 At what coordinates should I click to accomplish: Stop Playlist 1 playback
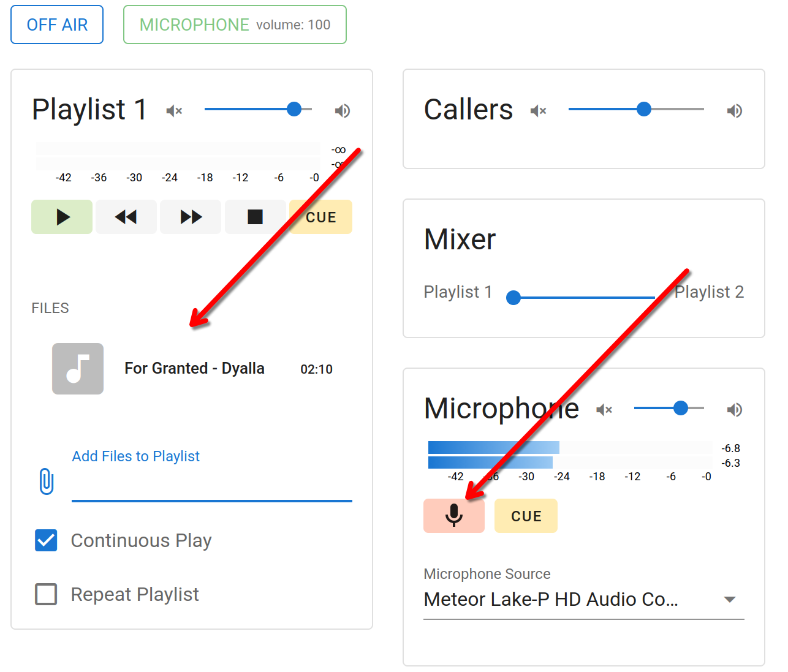pyautogui.click(x=255, y=217)
